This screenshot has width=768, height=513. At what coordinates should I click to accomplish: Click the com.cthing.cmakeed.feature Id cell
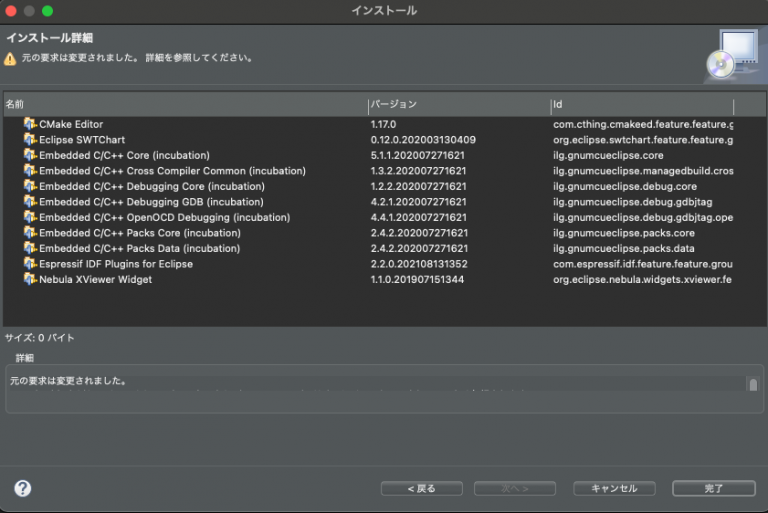tap(643, 124)
